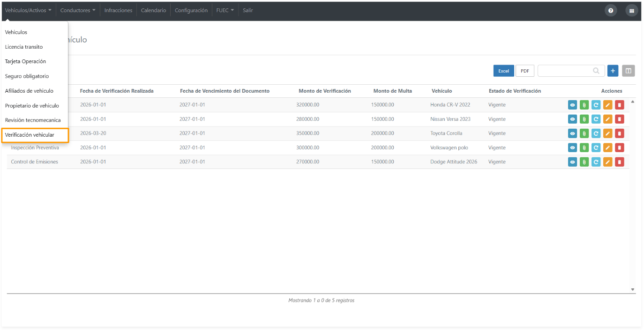The height and width of the screenshot is (330, 644).
Task: Export the table with the PDF button
Action: coord(525,71)
